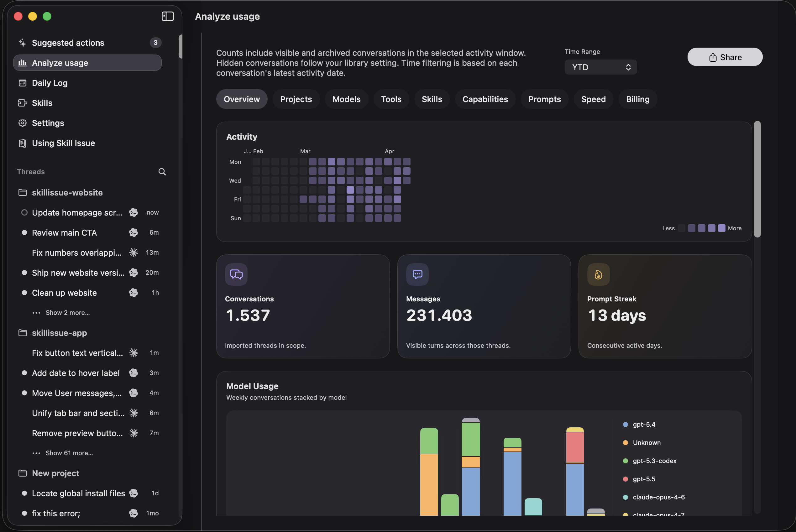Click the Prompt Streak flame icon
The height and width of the screenshot is (532, 796).
tap(599, 274)
